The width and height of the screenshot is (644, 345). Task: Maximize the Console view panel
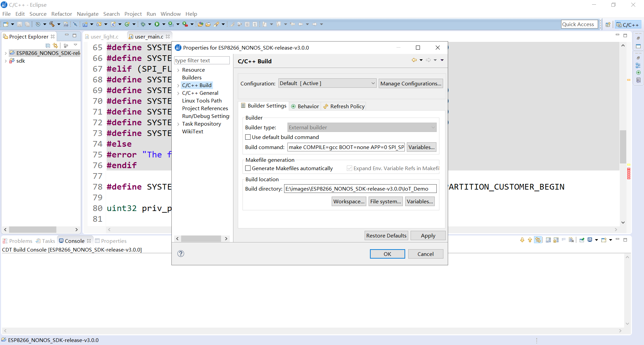tap(625, 240)
